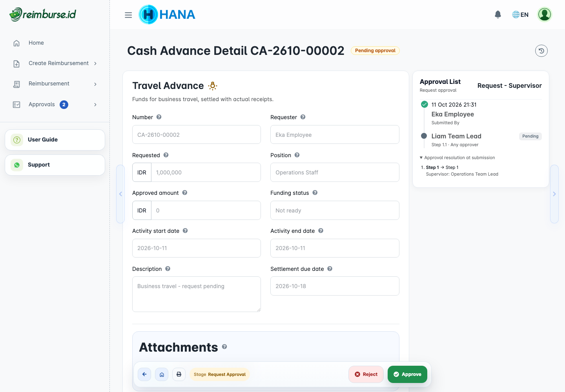Click the help icon next to Number
This screenshot has height=392, width=565.
[x=159, y=117]
